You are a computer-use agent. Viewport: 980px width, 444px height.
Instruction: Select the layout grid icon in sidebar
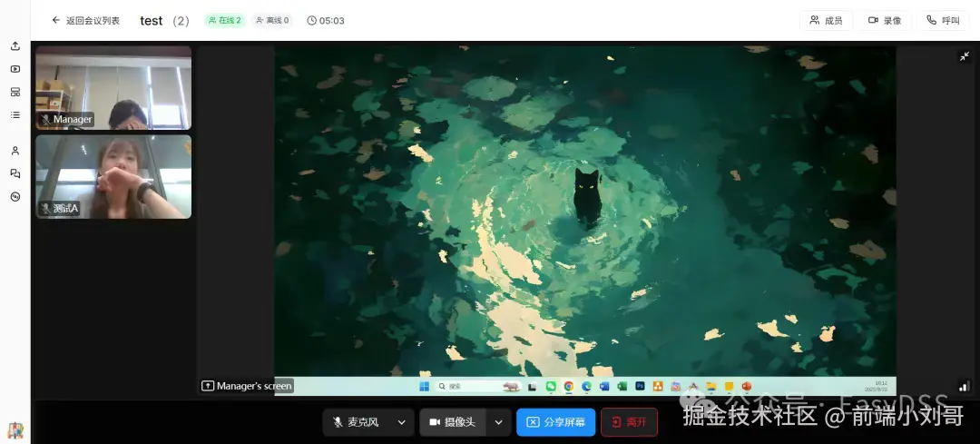[15, 92]
